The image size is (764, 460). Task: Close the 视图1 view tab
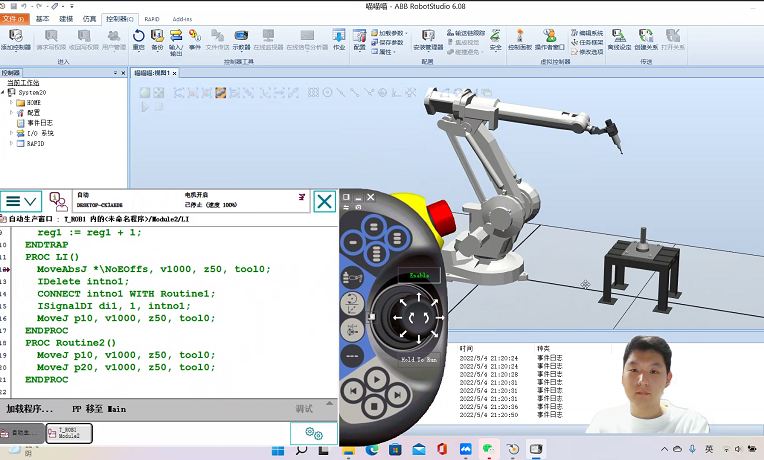pyautogui.click(x=174, y=73)
